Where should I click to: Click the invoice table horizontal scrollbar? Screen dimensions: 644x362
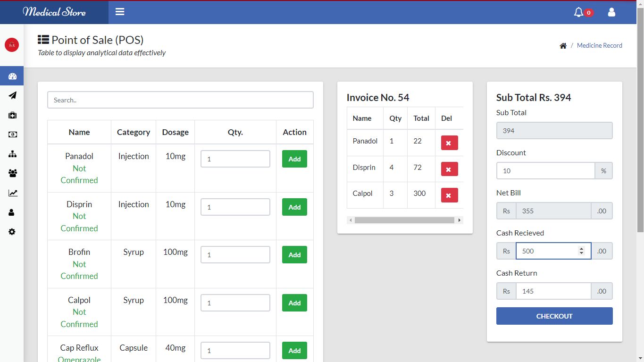pos(404,220)
